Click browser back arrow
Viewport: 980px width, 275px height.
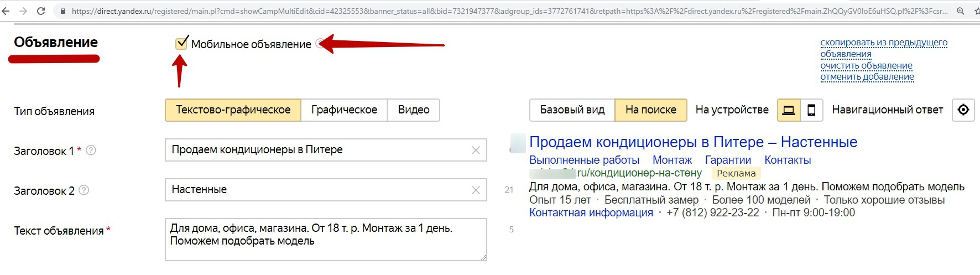[6, 11]
